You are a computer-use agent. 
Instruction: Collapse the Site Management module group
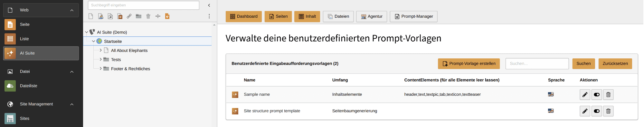[x=72, y=104]
